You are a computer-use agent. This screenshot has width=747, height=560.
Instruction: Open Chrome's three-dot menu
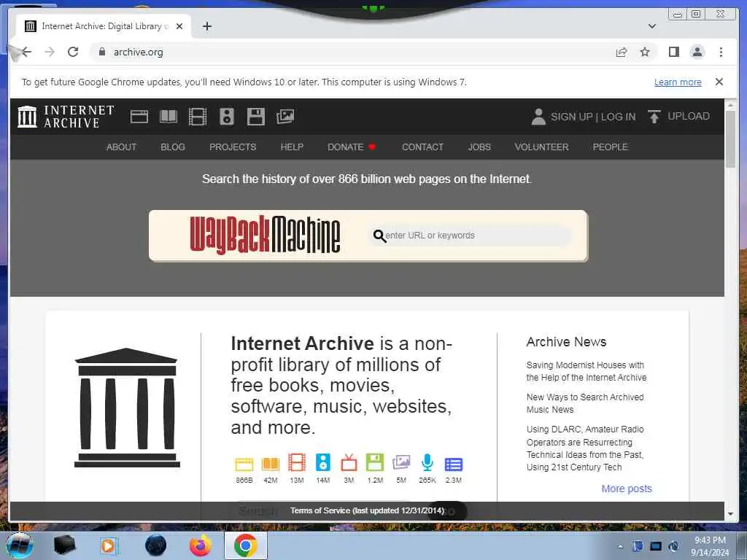(721, 52)
